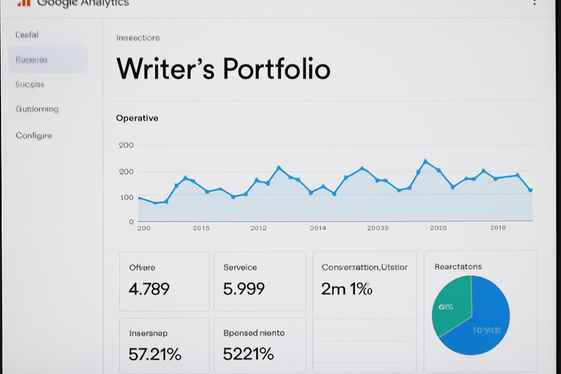
Task: Click the 0 y-axis label
Action: [131, 222]
